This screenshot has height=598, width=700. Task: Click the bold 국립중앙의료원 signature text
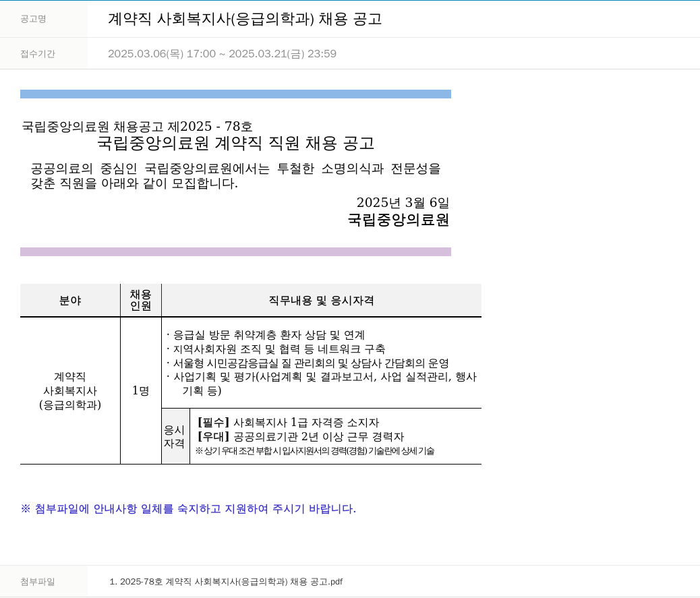tap(398, 220)
